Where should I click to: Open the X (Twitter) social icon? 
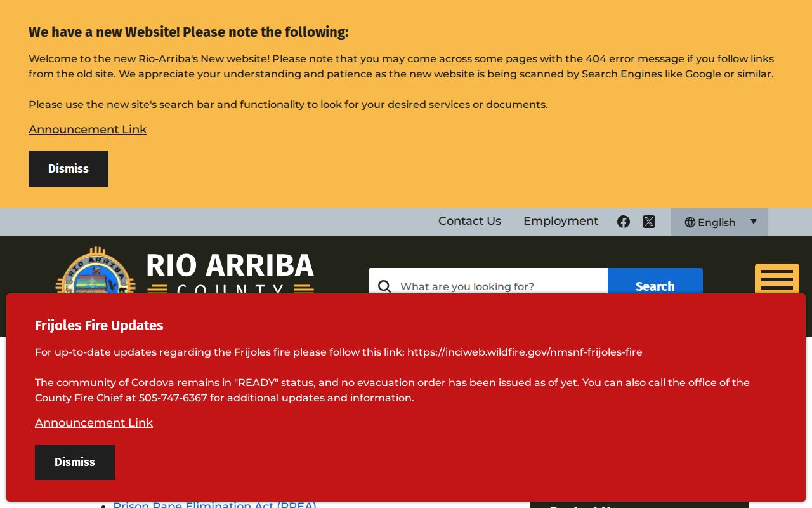(648, 222)
